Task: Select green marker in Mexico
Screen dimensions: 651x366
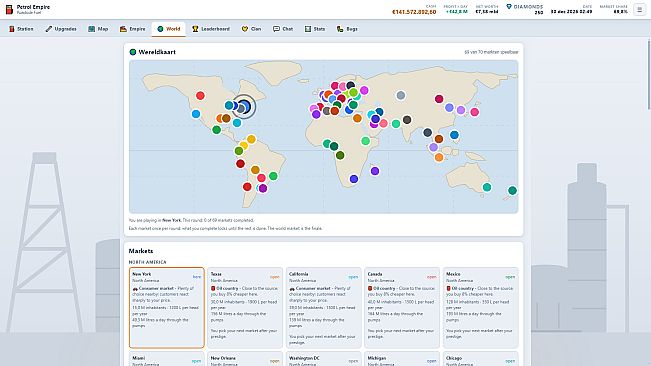Action: pyautogui.click(x=216, y=130)
